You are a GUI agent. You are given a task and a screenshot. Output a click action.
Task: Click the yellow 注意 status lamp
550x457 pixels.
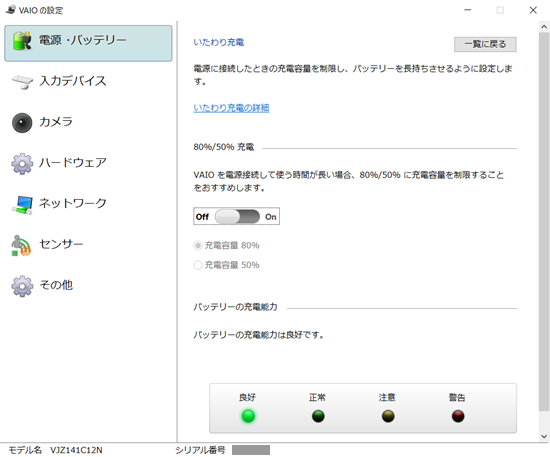point(388,416)
